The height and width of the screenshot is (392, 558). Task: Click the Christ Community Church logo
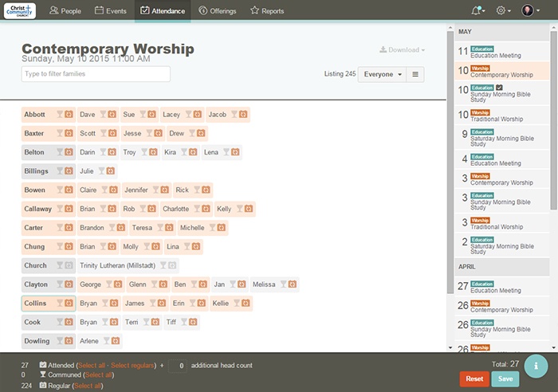tap(20, 10)
